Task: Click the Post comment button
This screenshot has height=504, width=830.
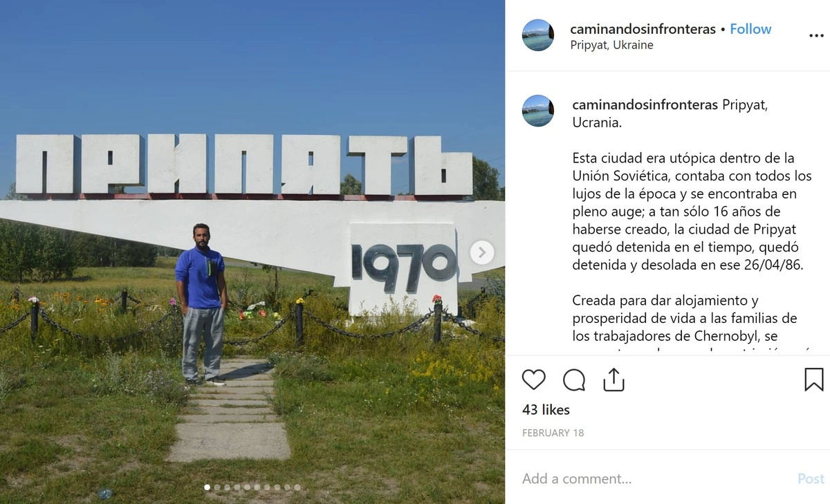Action: pyautogui.click(x=811, y=478)
